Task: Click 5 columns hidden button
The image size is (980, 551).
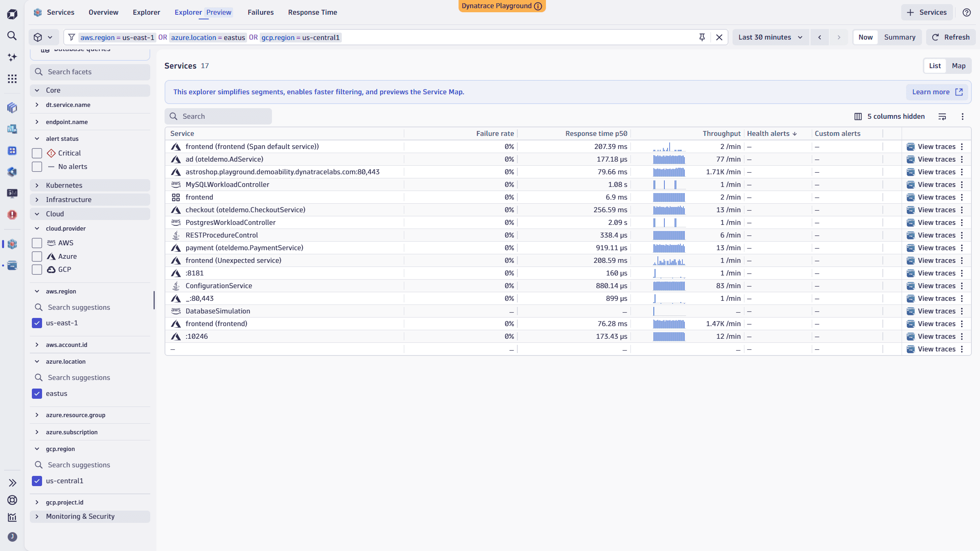Action: tap(889, 116)
